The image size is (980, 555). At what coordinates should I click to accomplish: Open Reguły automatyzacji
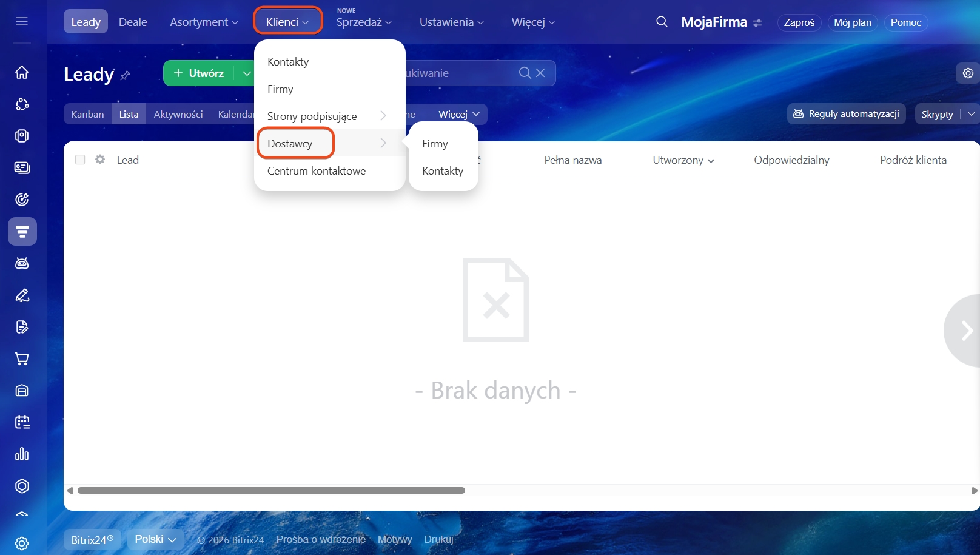pyautogui.click(x=847, y=113)
